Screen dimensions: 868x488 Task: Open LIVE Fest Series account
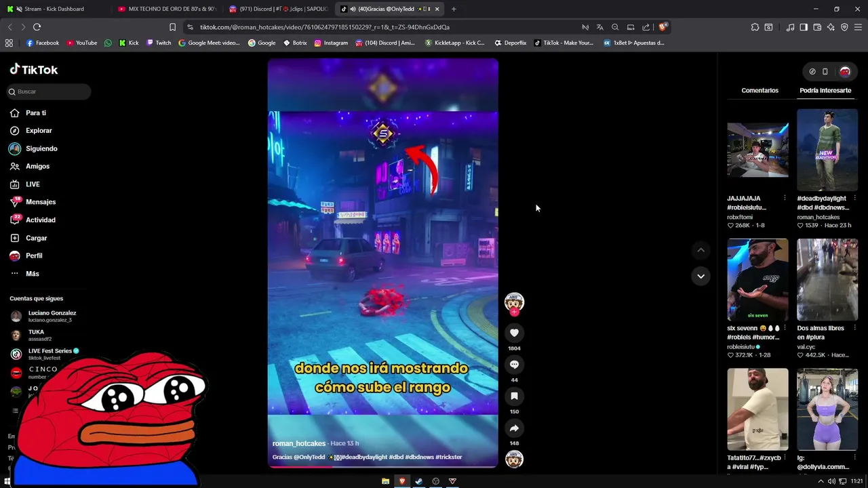coord(45,354)
